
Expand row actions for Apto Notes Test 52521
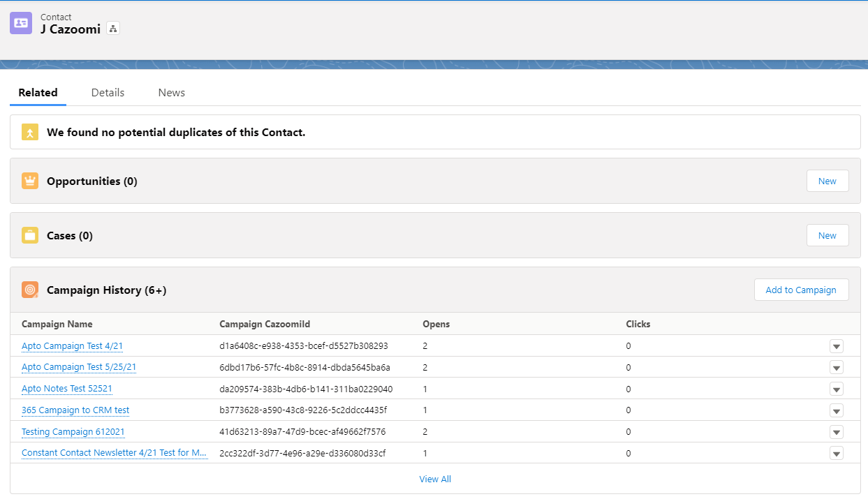pos(837,389)
